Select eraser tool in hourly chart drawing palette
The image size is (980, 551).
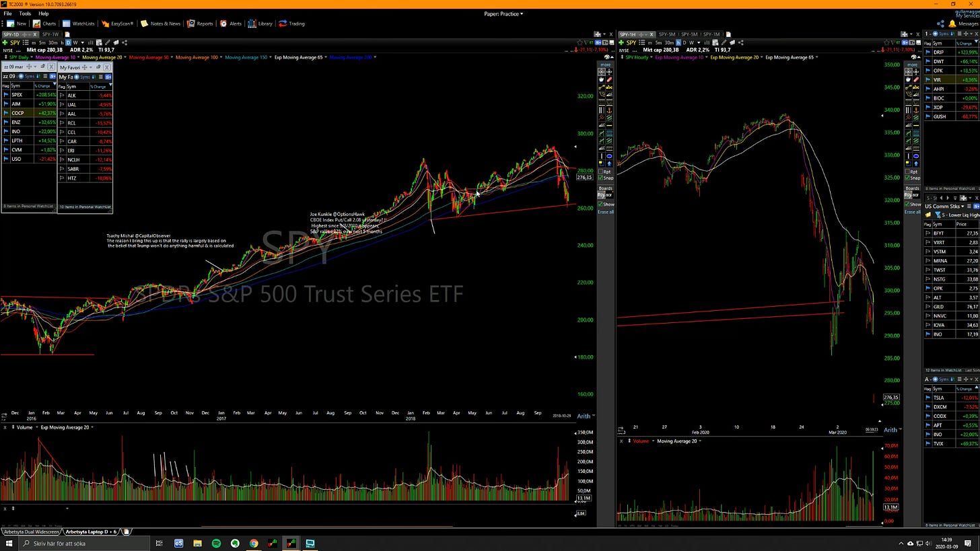[x=916, y=79]
